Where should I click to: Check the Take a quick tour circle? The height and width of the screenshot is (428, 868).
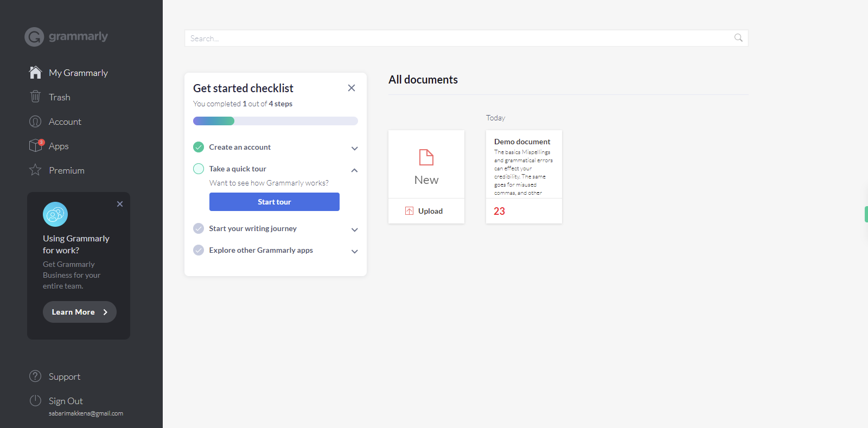point(199,169)
